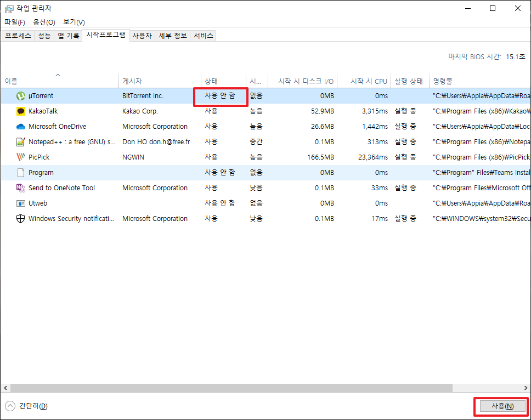Switch to the 세부 정보 tab
Viewport: 531px width, 420px height.
(173, 36)
